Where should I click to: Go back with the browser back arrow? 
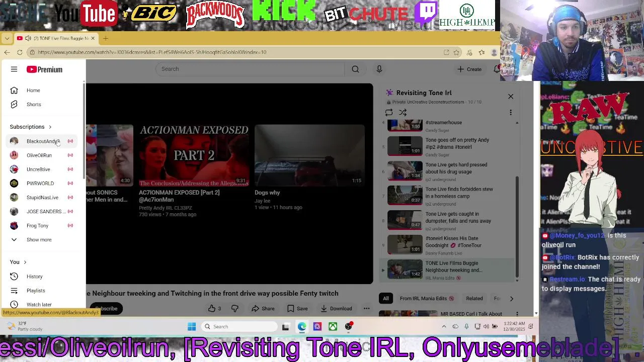pyautogui.click(x=7, y=52)
